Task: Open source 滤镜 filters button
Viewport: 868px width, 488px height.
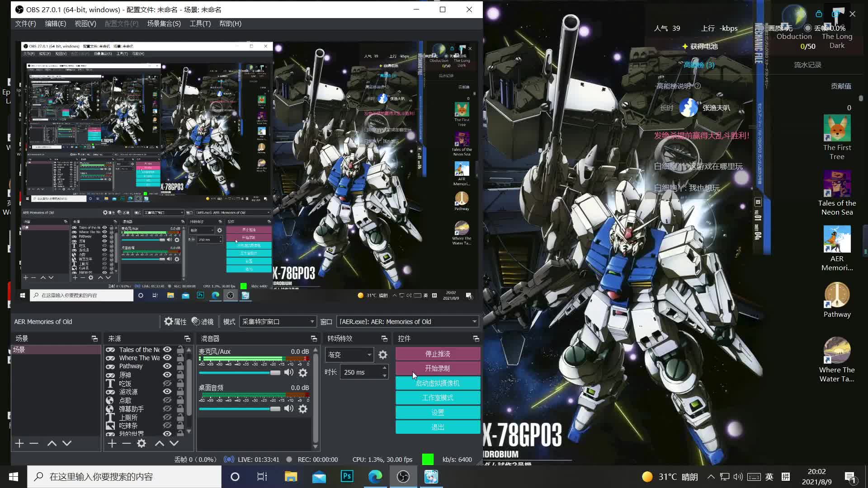Action: pyautogui.click(x=203, y=322)
